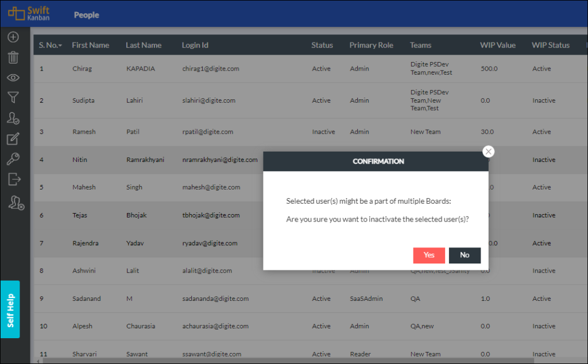The width and height of the screenshot is (588, 364).
Task: Click the Export arrow icon in sidebar
Action: pos(14,179)
